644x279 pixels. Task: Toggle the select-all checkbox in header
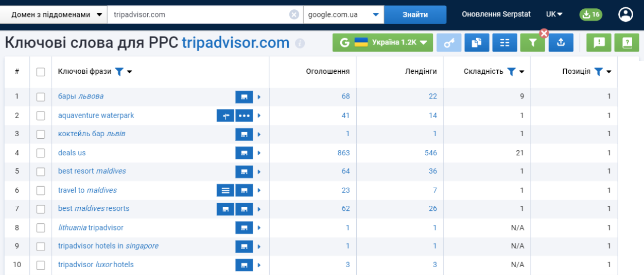[x=41, y=72]
